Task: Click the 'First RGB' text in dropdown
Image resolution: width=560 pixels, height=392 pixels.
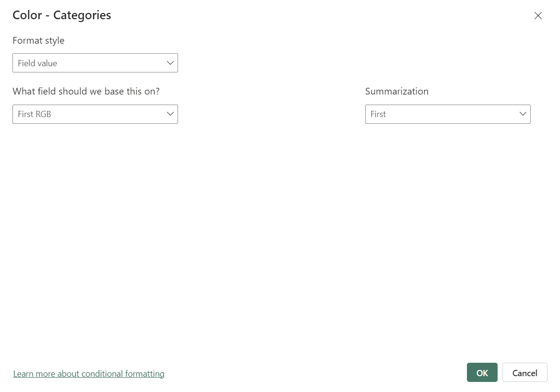Action: [35, 114]
